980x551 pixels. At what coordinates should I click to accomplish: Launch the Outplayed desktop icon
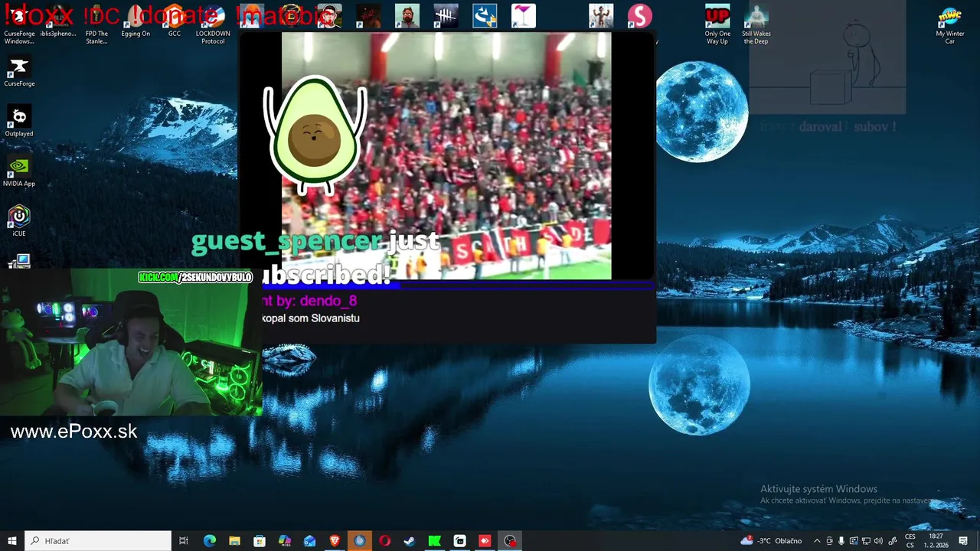[x=19, y=122]
